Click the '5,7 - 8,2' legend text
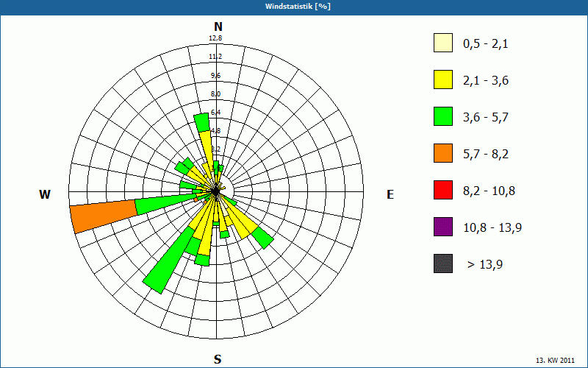The height and width of the screenshot is (368, 588). (486, 155)
